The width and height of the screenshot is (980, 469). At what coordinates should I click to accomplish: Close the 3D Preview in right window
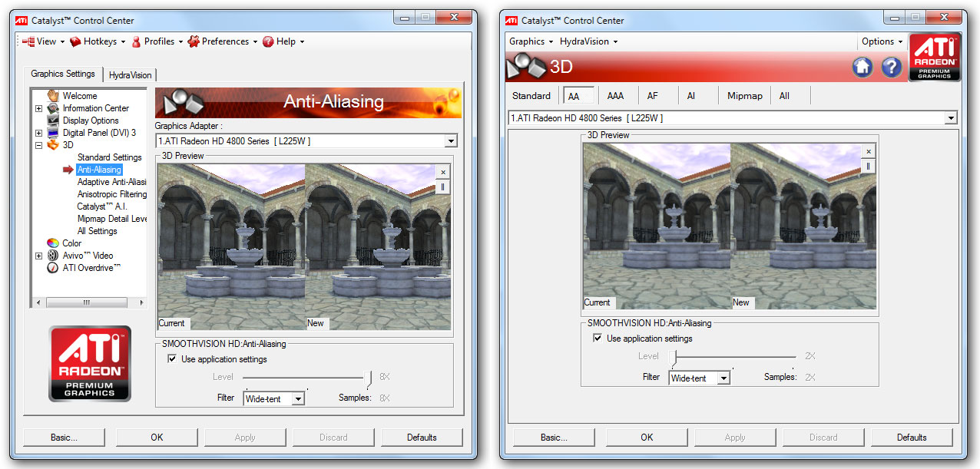[x=869, y=152]
